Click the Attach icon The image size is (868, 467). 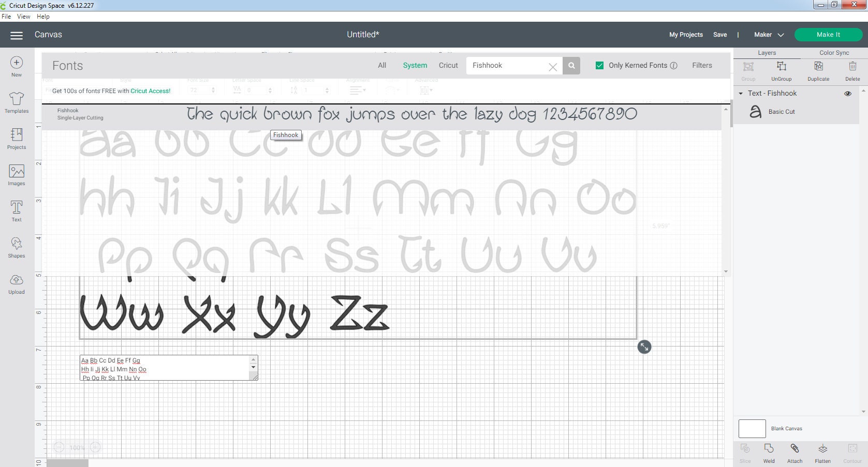795,450
